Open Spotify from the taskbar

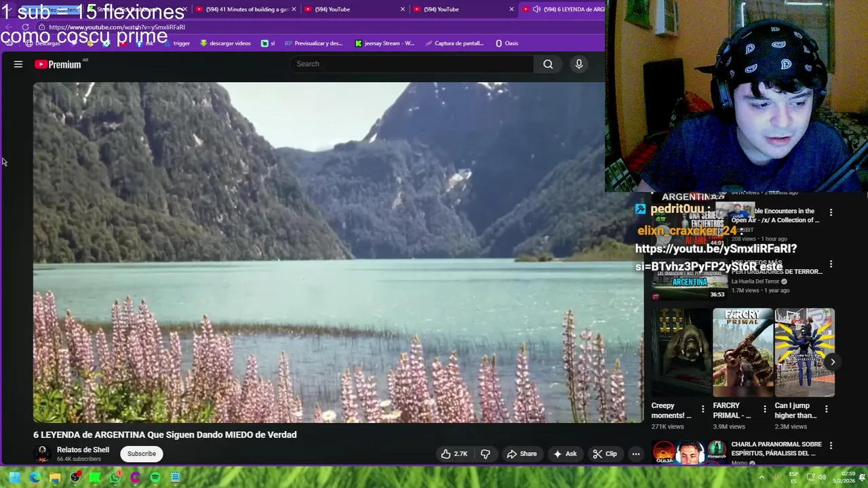pyautogui.click(x=155, y=477)
